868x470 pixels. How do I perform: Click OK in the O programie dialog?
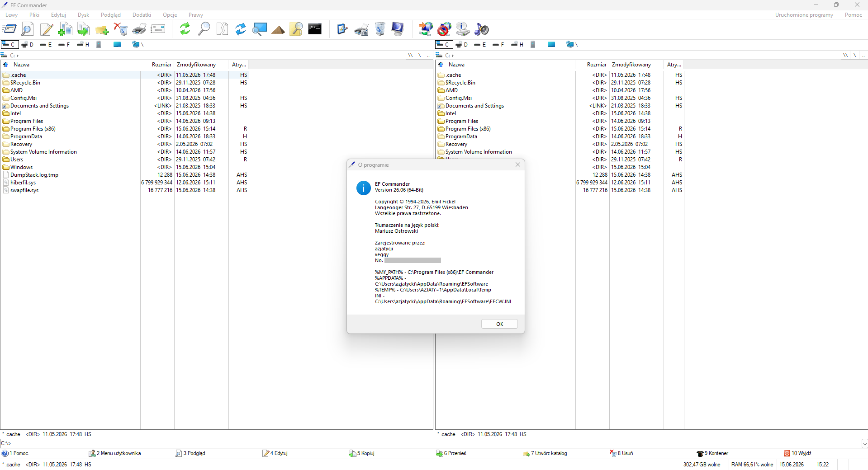(x=499, y=324)
